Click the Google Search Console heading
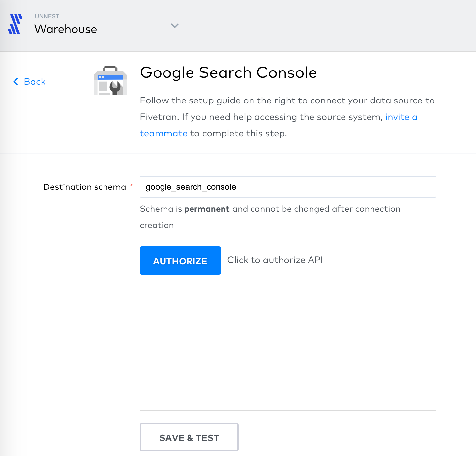The height and width of the screenshot is (456, 476). point(228,72)
